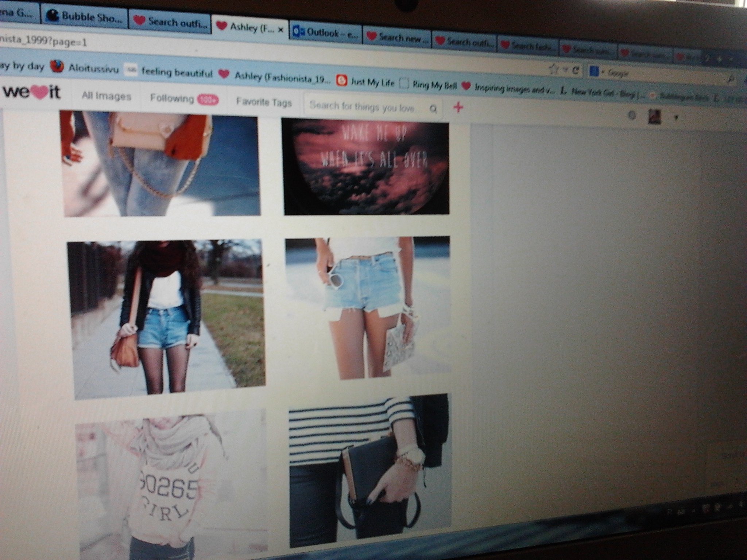The width and height of the screenshot is (747, 560).
Task: Open the All Images section
Action: (106, 96)
